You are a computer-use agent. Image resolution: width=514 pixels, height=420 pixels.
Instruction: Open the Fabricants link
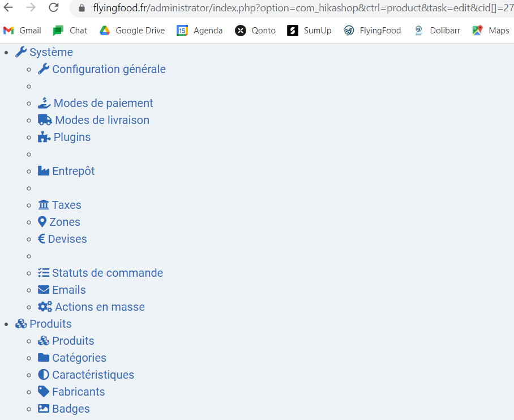tap(79, 392)
